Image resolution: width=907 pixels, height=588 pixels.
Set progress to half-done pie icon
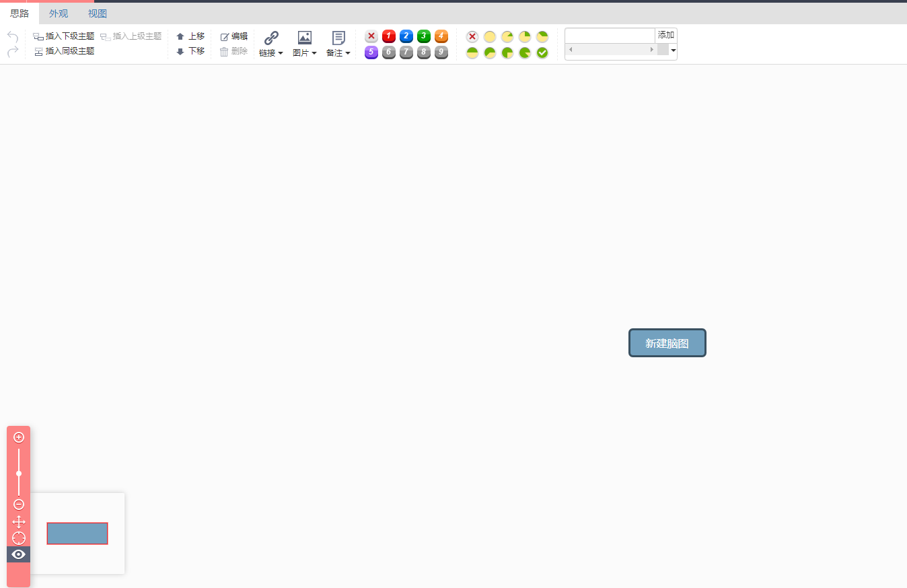pos(472,52)
